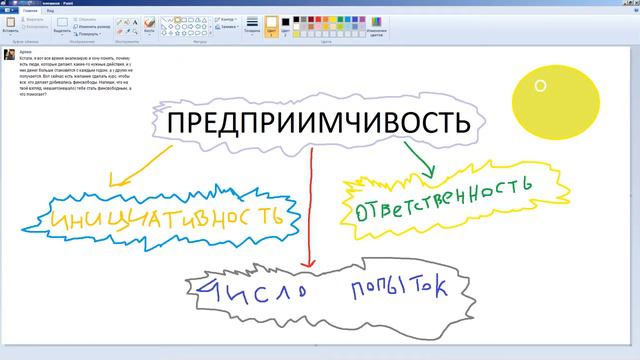
Task: Click the Копировать (Copy) button
Action: click(x=35, y=27)
